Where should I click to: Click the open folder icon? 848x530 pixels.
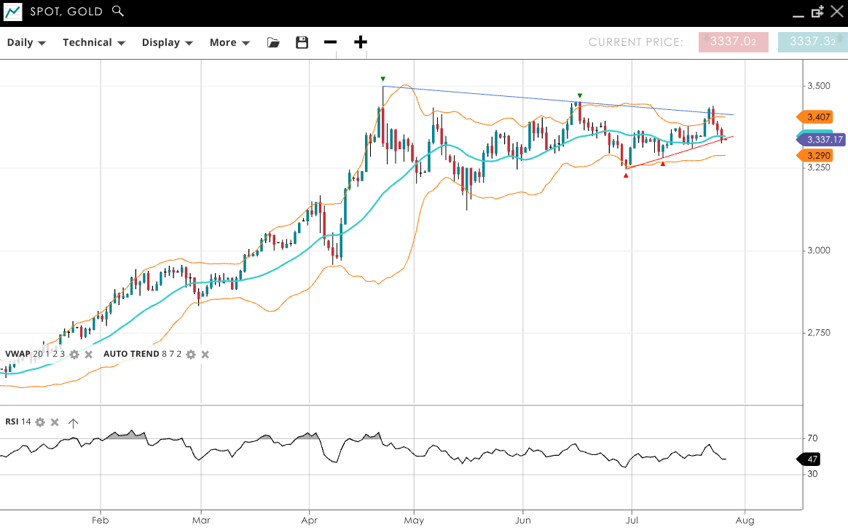(273, 42)
